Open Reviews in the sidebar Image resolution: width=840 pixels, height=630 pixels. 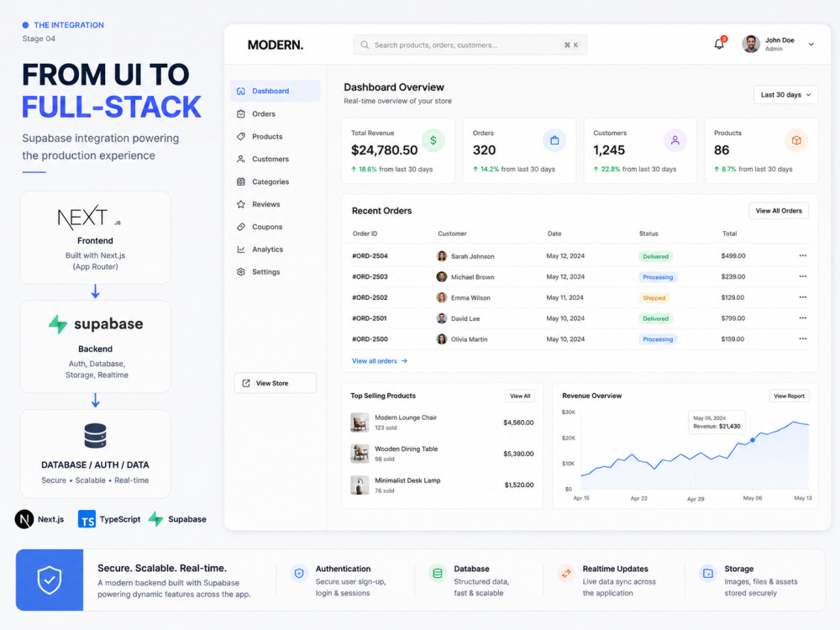tap(276, 204)
